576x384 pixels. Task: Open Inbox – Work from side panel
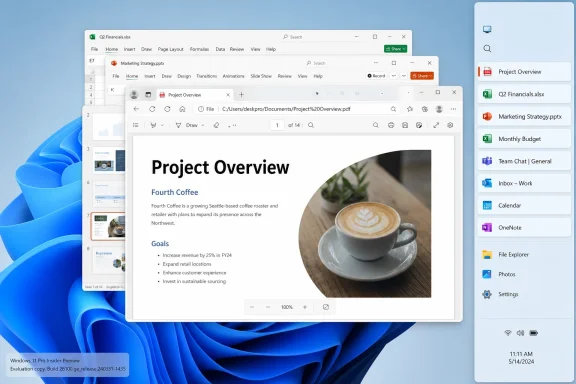click(x=524, y=183)
